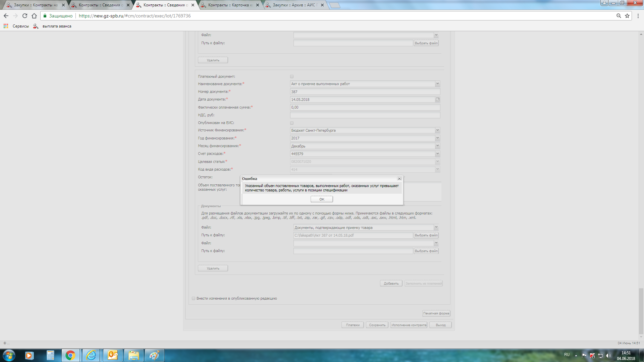The image size is (644, 362).
Task: Open media player from taskbar
Action: coord(29,355)
